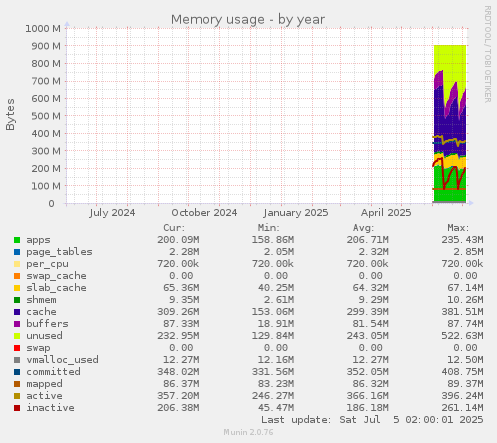The width and height of the screenshot is (497, 443).
Task: Click the 'Max:' column header
Action: [458, 228]
